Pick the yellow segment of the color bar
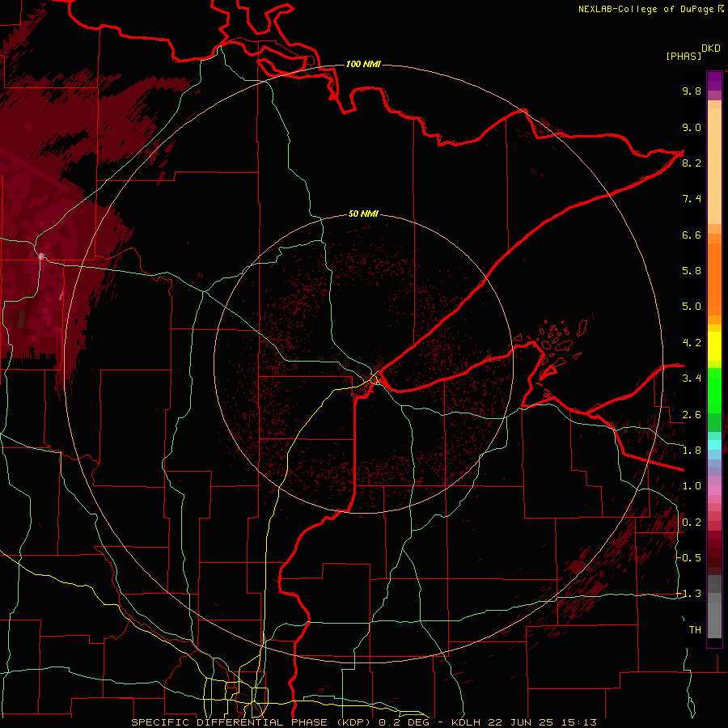The image size is (728, 728). pyautogui.click(x=714, y=346)
